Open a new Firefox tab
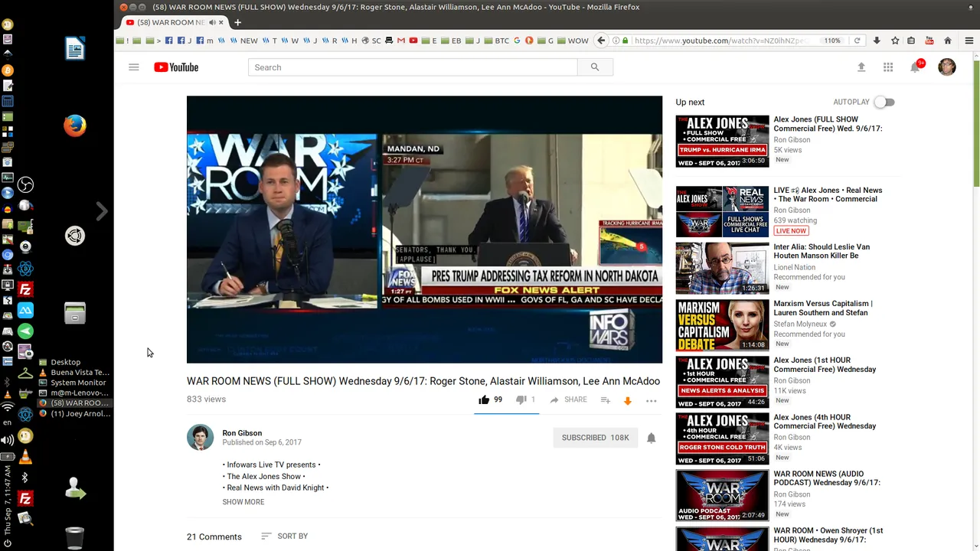This screenshot has width=980, height=551. point(237,22)
